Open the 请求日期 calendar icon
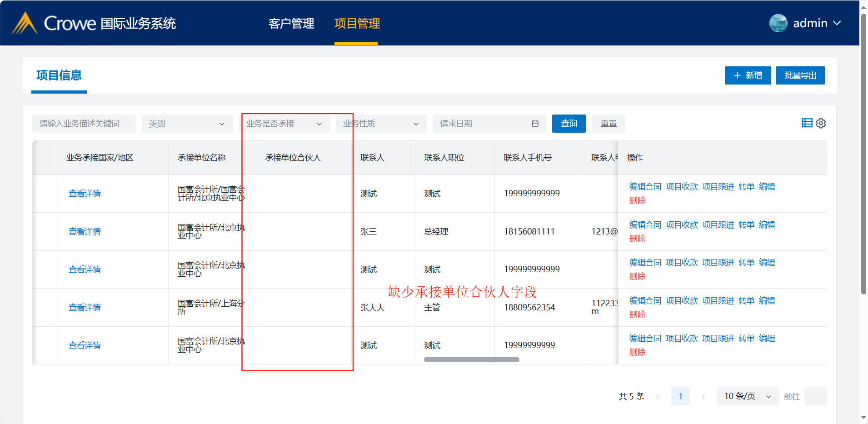 click(x=535, y=124)
